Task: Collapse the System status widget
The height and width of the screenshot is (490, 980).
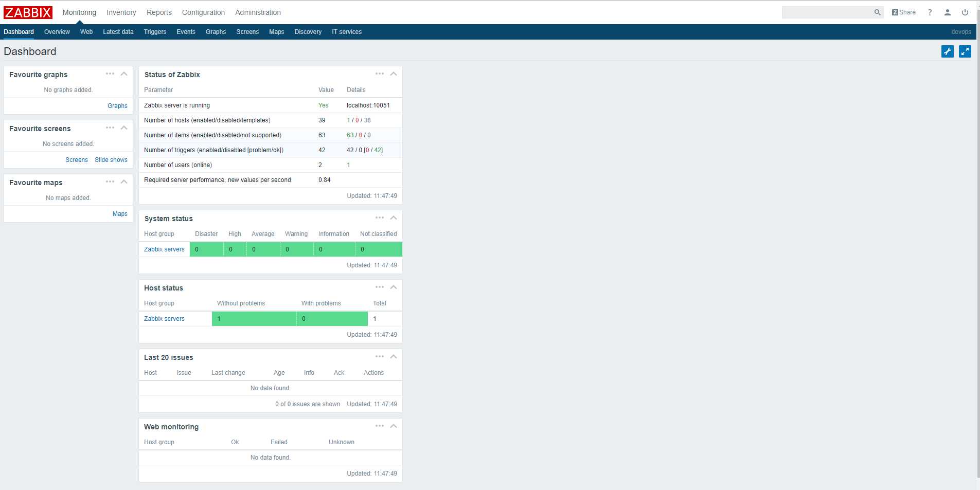Action: pyautogui.click(x=394, y=218)
